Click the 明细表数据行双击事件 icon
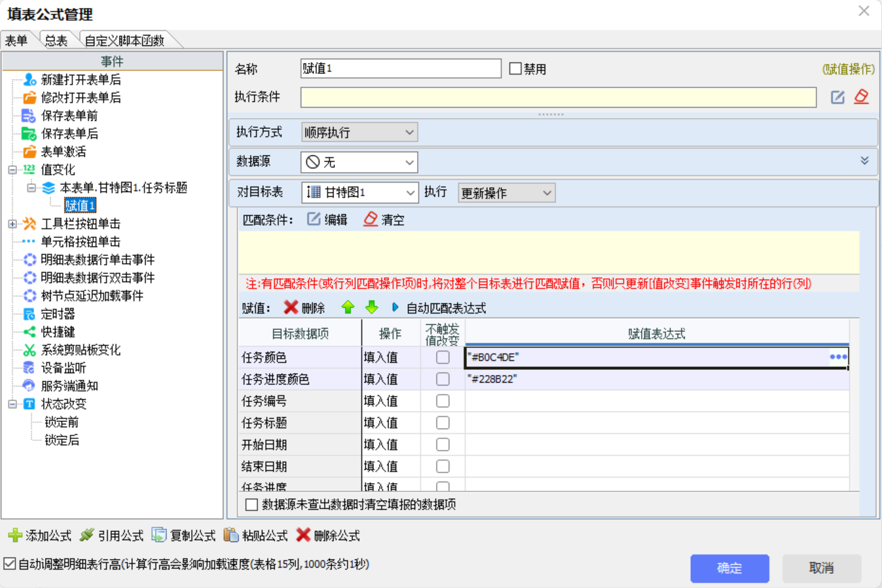The width and height of the screenshot is (882, 588). pyautogui.click(x=30, y=278)
